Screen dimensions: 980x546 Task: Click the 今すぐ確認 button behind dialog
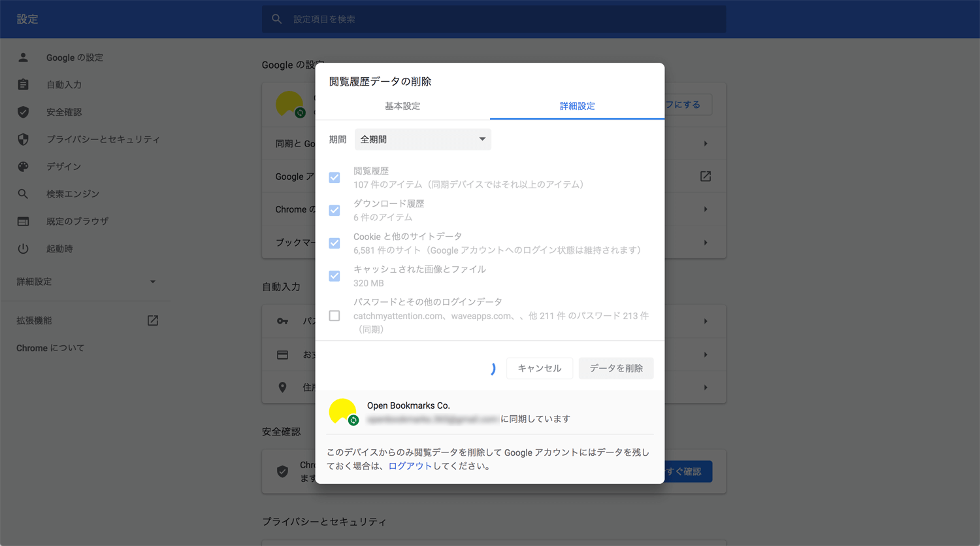[688, 471]
